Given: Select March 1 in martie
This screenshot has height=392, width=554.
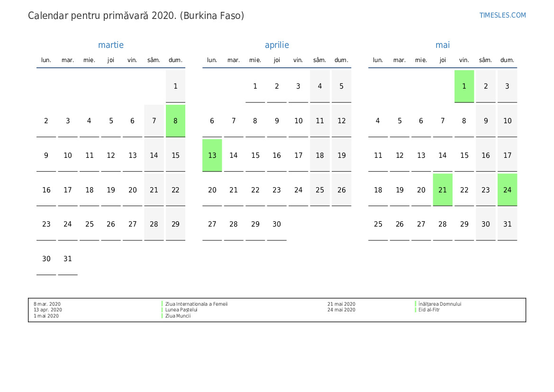Looking at the screenshot, I should (x=176, y=86).
